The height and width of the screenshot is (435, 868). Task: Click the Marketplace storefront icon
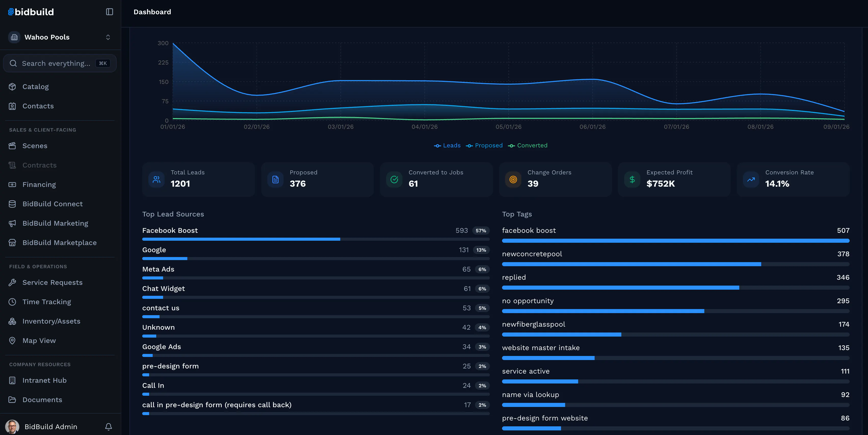pos(12,243)
